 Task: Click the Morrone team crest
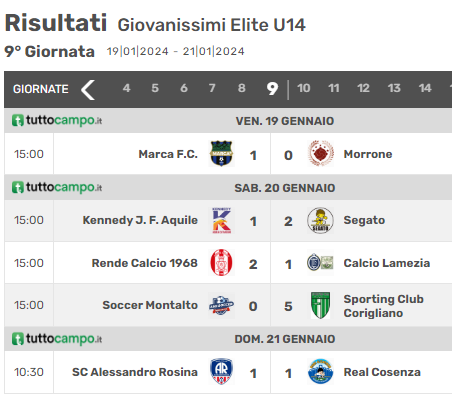(x=320, y=154)
